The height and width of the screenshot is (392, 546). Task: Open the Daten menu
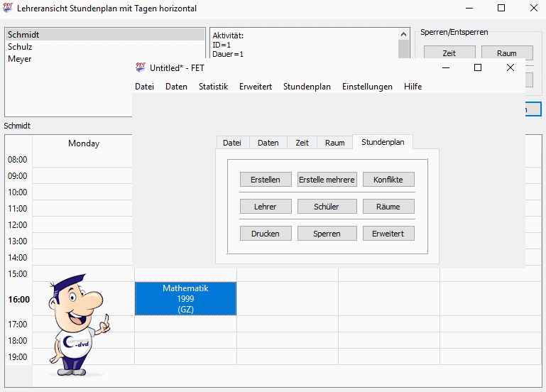(x=176, y=87)
